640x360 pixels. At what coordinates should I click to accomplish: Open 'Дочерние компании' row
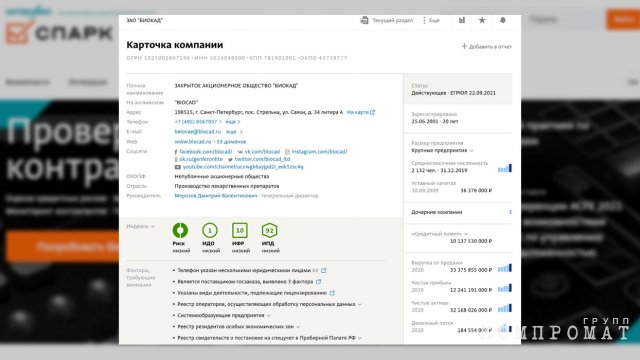(x=458, y=212)
